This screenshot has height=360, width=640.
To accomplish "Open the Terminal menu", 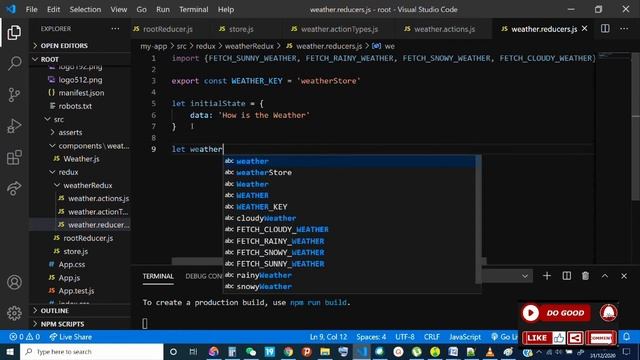I will pyautogui.click(x=193, y=9).
